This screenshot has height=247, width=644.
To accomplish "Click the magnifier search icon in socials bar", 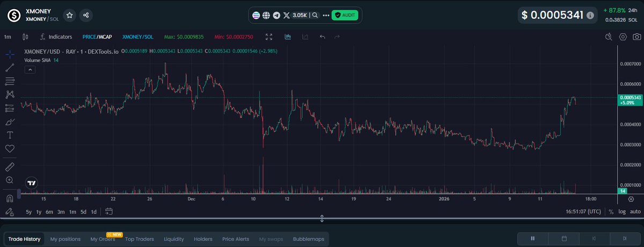I will click(315, 16).
